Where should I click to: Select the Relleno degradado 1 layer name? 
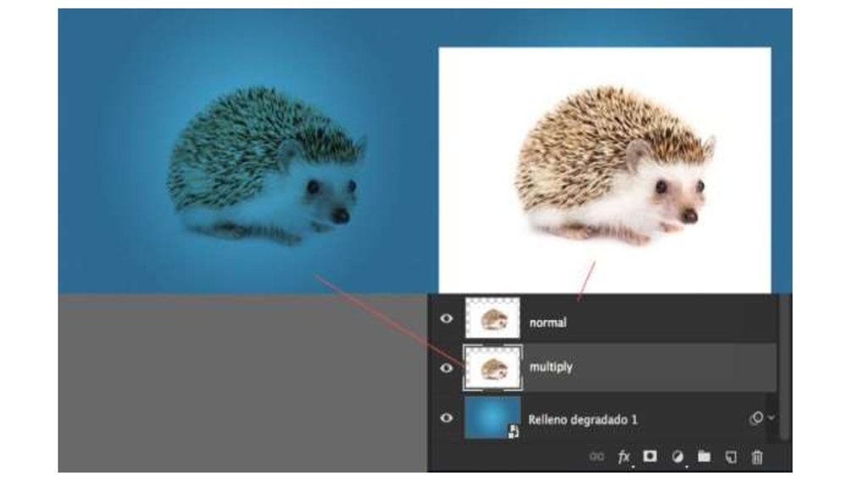coord(582,419)
